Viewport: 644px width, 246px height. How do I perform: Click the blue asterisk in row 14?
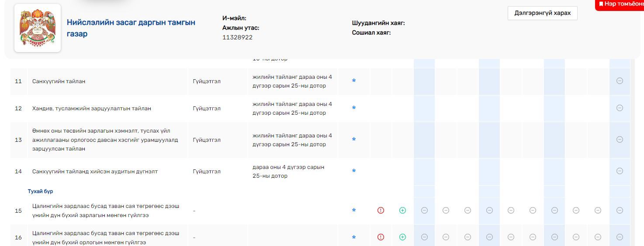click(354, 171)
